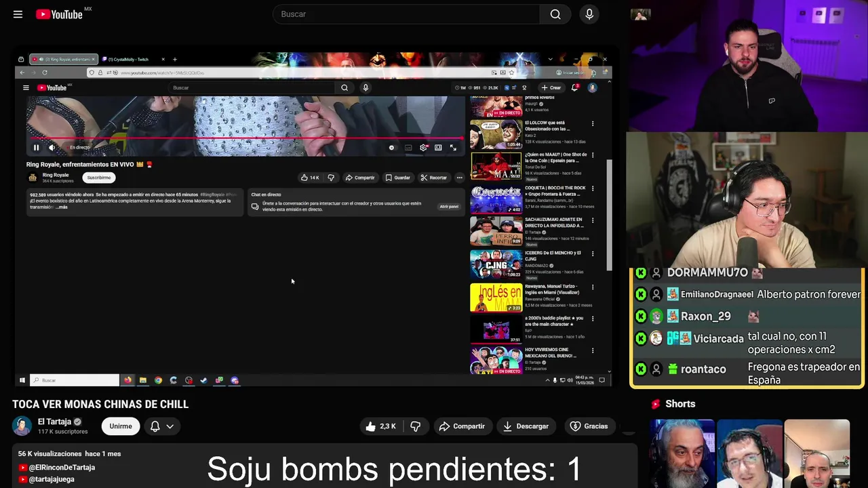The height and width of the screenshot is (488, 868).
Task: Open options for ICEBERG De El MENCHO video
Action: point(593,254)
